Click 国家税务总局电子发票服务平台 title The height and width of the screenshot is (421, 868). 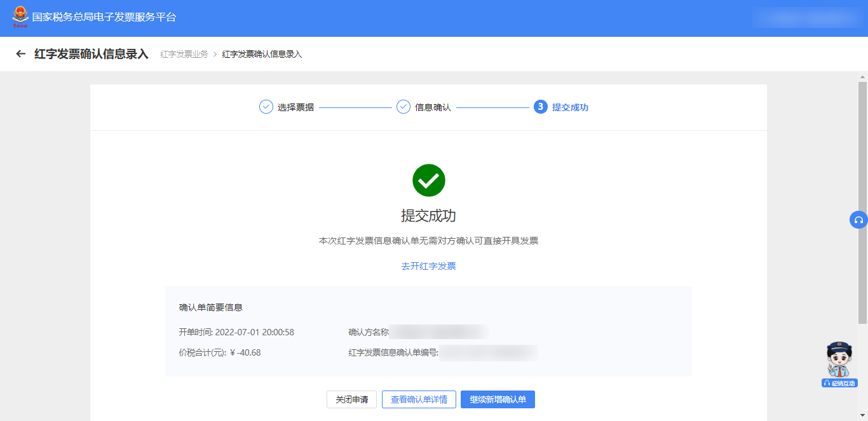coord(104,17)
